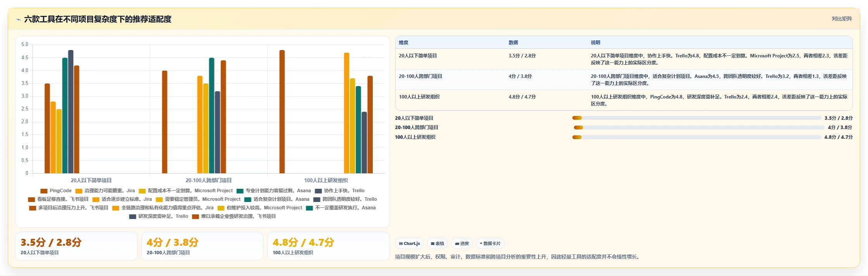Screen dimensions: 868x276
Task: Open the 3.5分 / 2.8分 stat card
Action: click(x=76, y=246)
